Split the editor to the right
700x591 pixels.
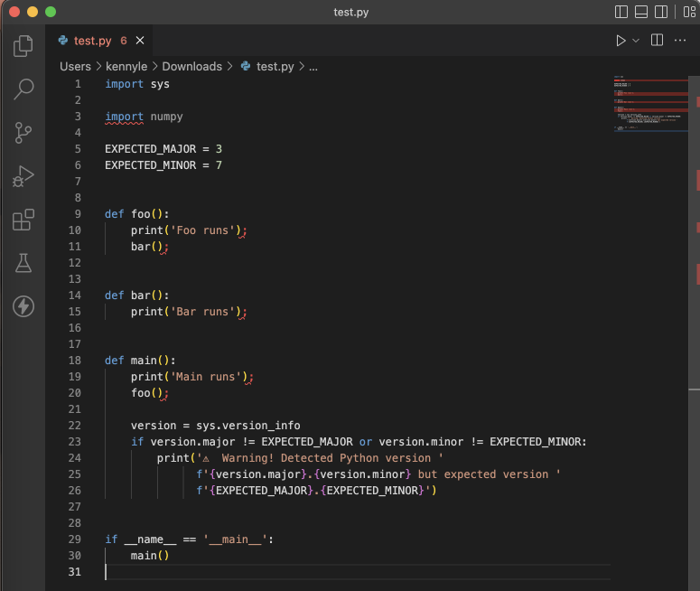tap(657, 41)
